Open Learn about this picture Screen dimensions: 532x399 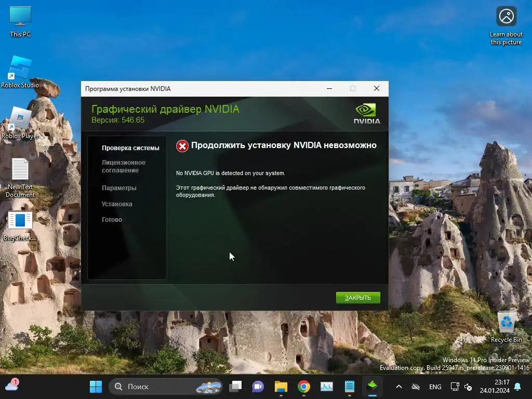(x=506, y=25)
